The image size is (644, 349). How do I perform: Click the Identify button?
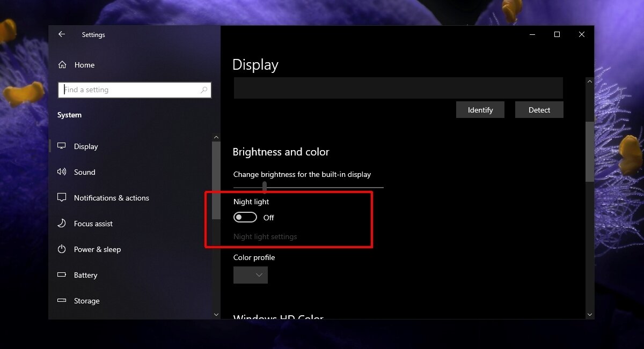(480, 109)
